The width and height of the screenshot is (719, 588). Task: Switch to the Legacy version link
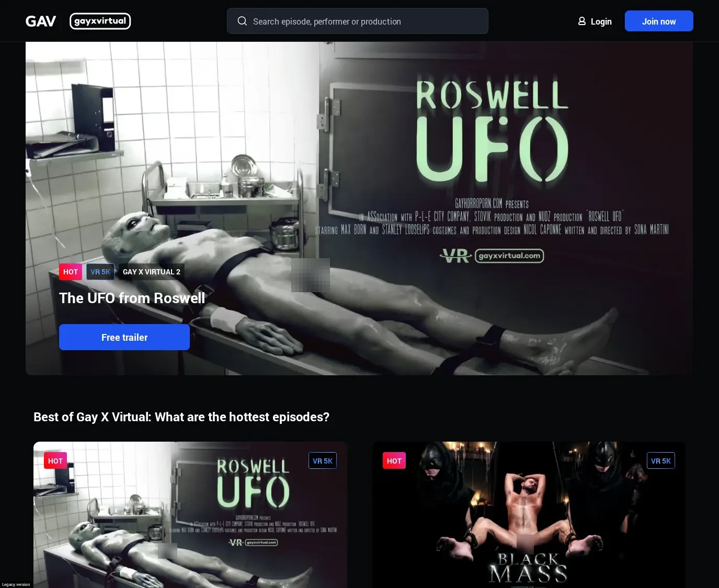pos(16,584)
